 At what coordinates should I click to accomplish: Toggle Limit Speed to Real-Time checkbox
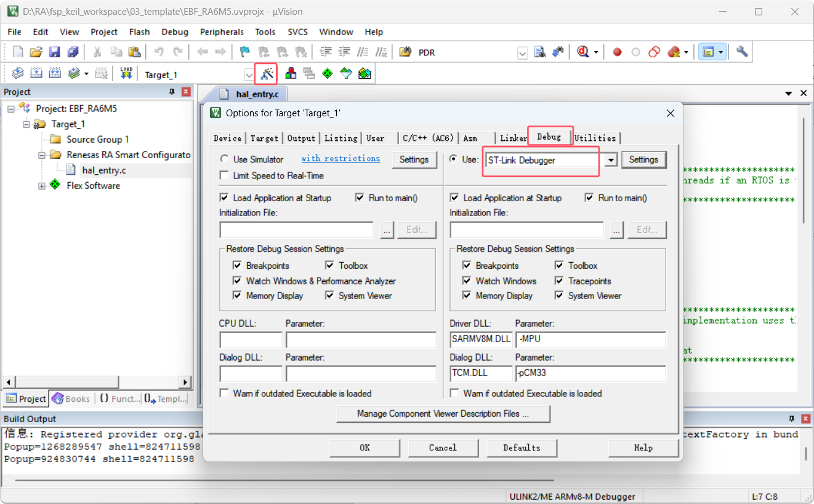click(224, 175)
